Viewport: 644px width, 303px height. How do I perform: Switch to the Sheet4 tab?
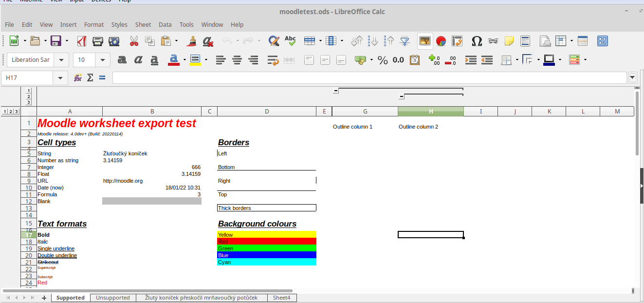(282, 298)
